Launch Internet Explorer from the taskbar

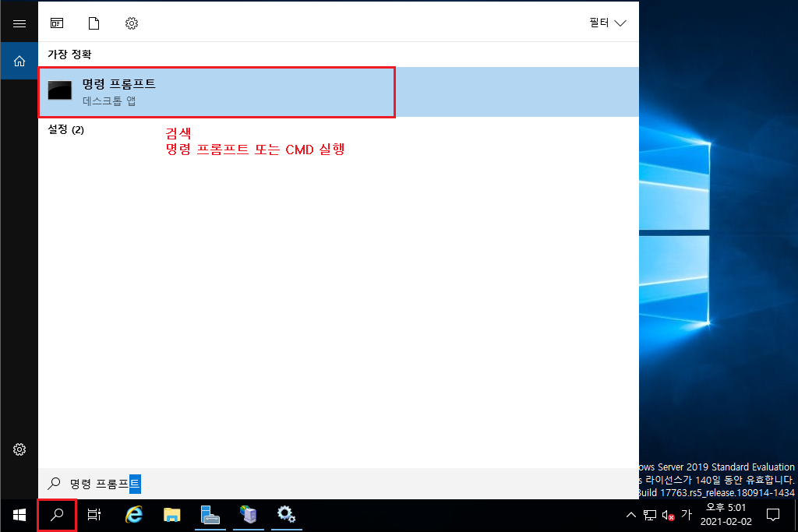(134, 515)
